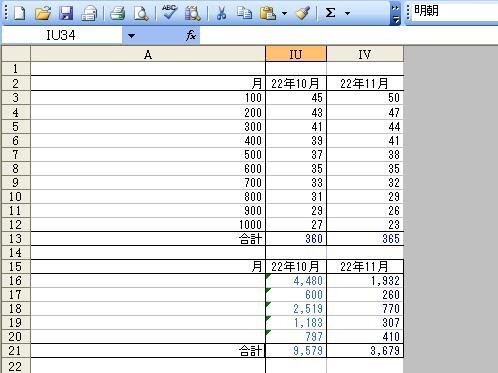Image resolution: width=498 pixels, height=373 pixels.
Task: Click total cell showing 365
Action: 365,239
